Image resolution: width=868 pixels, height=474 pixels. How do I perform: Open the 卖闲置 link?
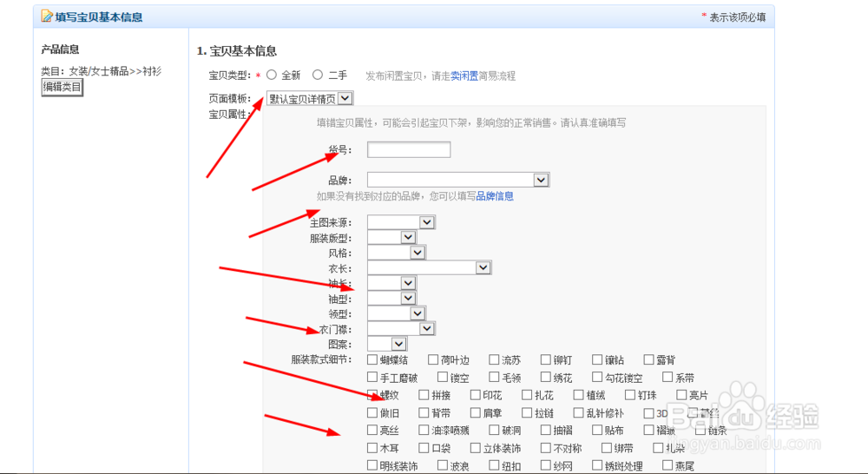pos(464,76)
